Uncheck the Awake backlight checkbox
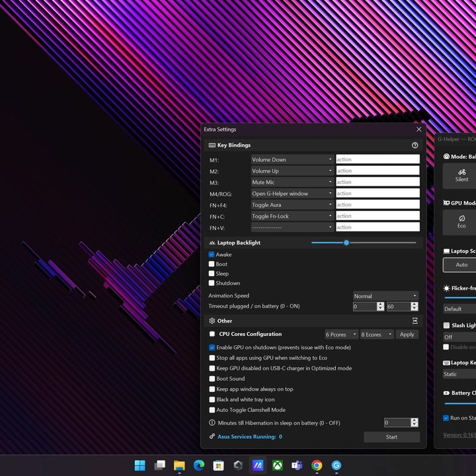 pos(212,255)
